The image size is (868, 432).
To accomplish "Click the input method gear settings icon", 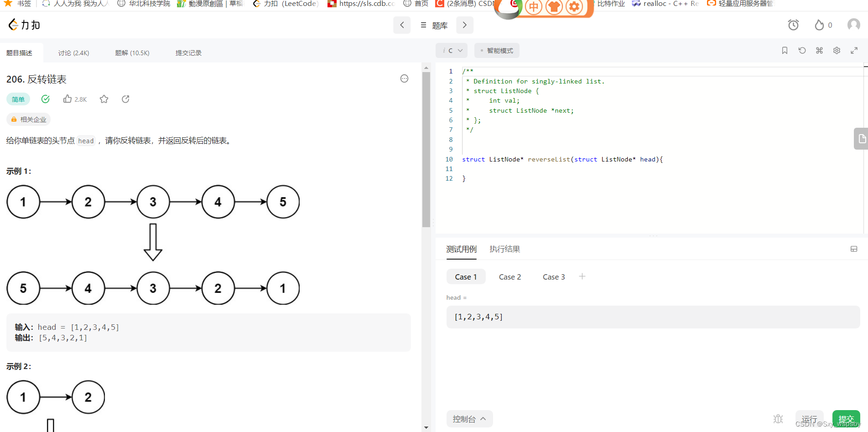I will (574, 7).
